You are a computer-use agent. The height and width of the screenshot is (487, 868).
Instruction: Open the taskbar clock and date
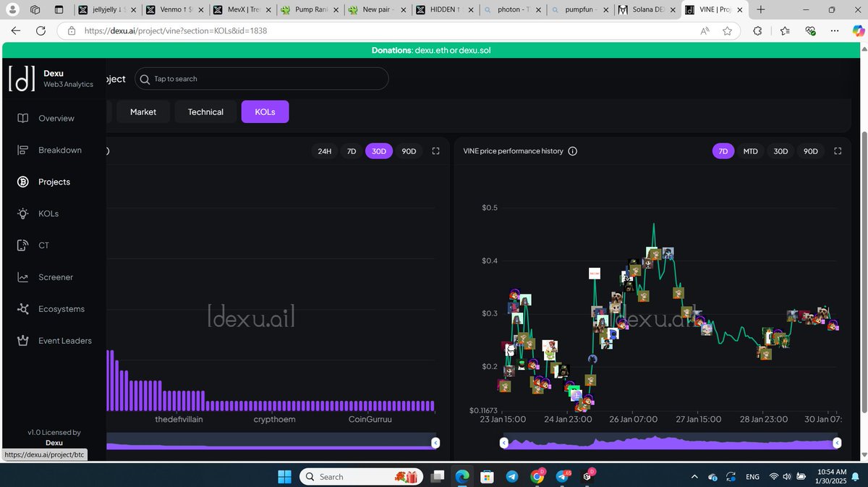[831, 477]
